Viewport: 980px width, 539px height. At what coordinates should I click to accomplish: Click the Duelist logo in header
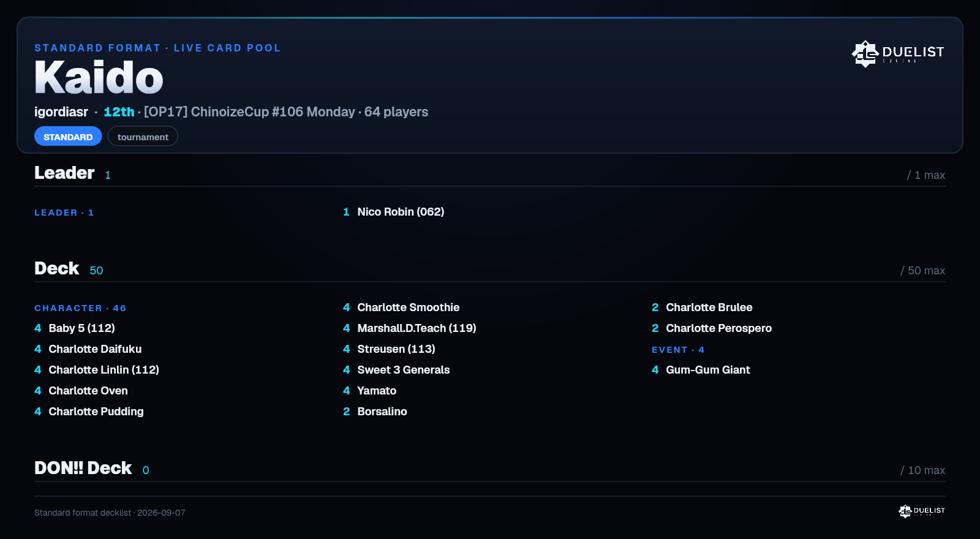(898, 54)
